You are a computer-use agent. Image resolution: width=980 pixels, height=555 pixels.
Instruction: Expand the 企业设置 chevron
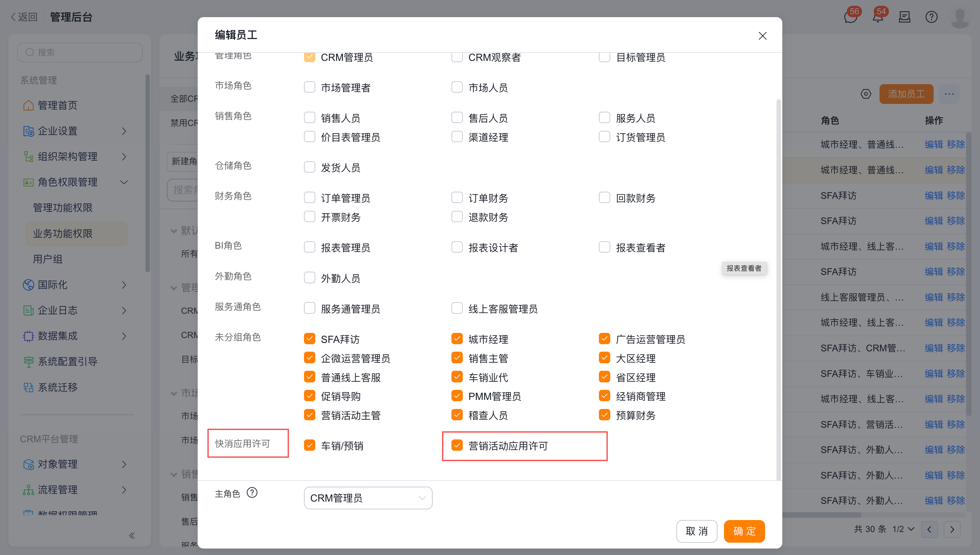point(124,131)
